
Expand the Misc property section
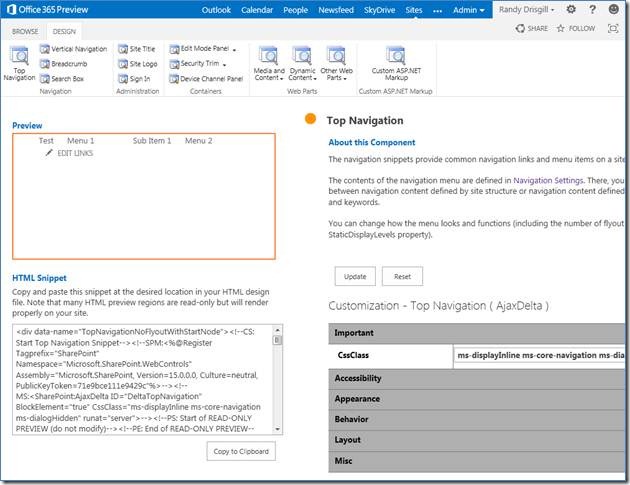point(477,461)
